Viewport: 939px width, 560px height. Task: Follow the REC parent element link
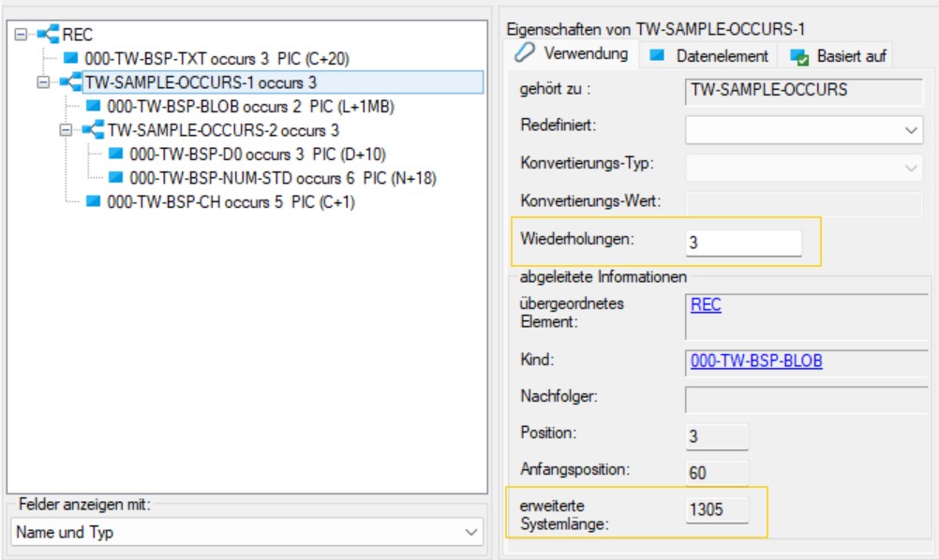(x=706, y=304)
